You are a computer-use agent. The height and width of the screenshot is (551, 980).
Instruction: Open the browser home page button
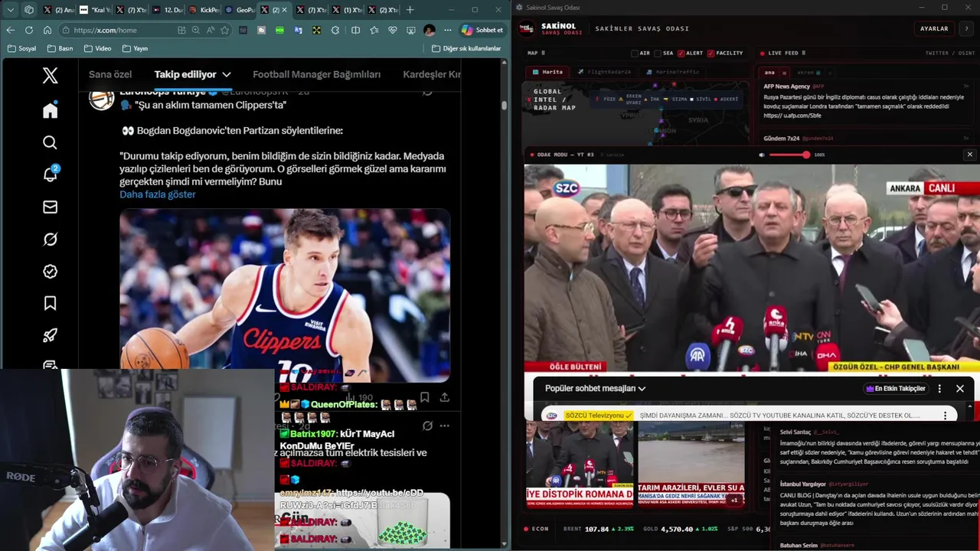[47, 30]
